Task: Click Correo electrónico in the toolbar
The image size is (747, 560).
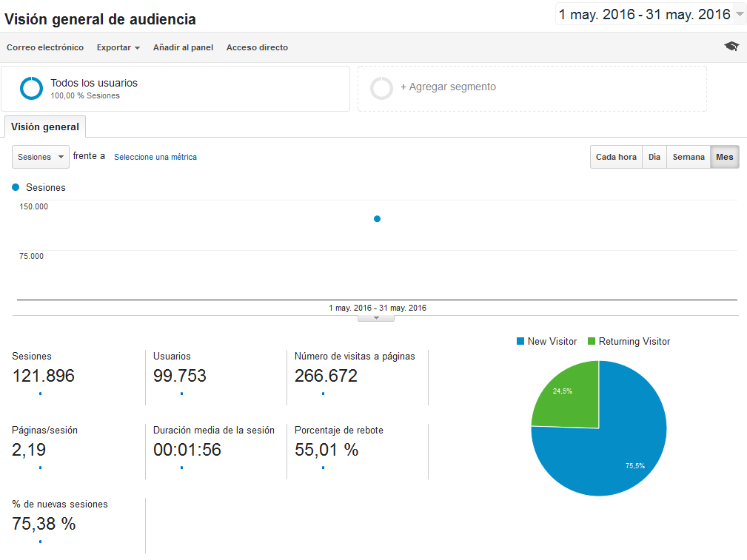Action: coord(45,47)
